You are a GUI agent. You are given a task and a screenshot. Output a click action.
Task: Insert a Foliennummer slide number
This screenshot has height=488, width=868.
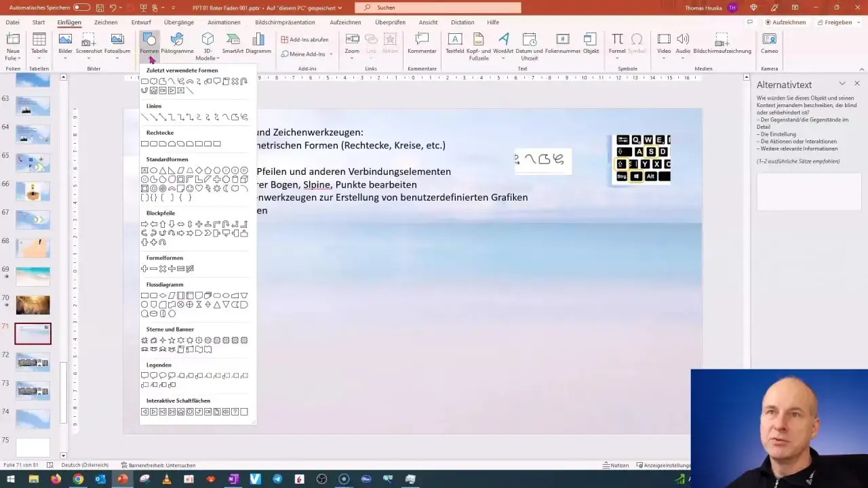(562, 43)
